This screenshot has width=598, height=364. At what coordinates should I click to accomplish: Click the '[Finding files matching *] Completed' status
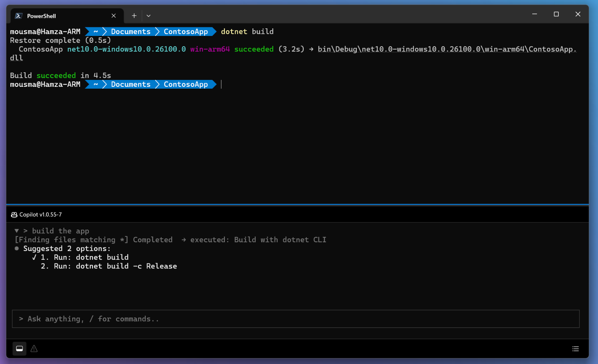94,240
